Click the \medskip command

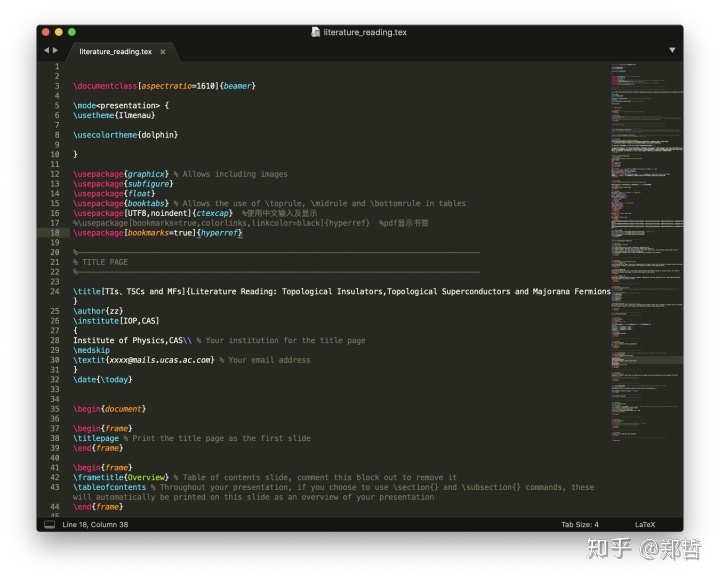pyautogui.click(x=91, y=350)
